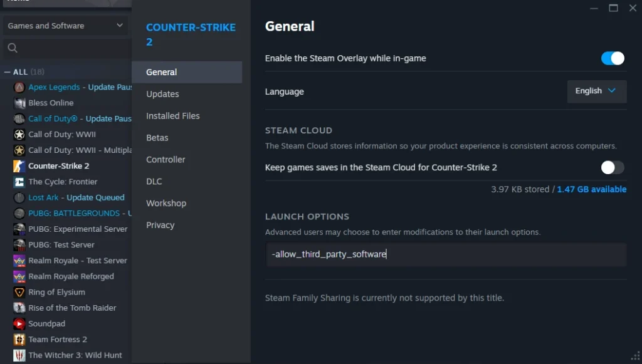Open the Games and Software filter dropdown
The width and height of the screenshot is (642, 364).
point(66,26)
